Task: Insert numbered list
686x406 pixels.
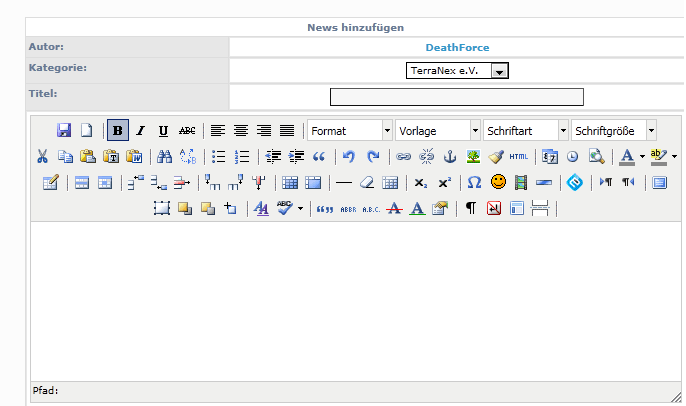Action: click(242, 156)
